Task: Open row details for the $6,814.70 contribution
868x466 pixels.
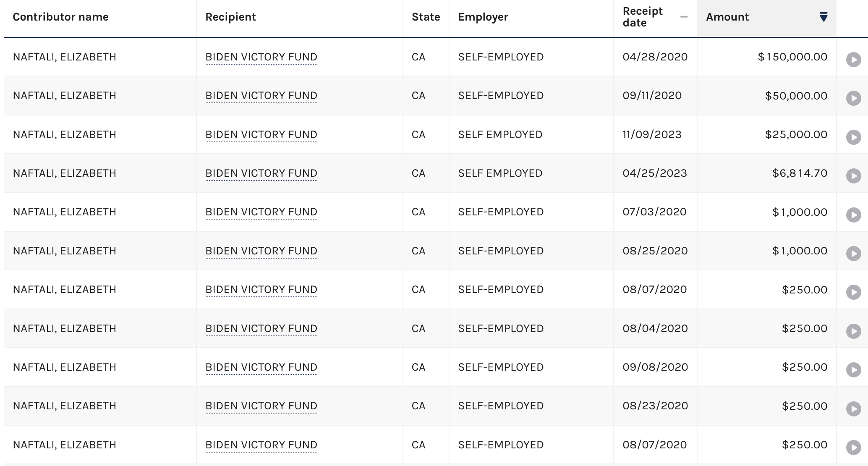Action: [853, 176]
